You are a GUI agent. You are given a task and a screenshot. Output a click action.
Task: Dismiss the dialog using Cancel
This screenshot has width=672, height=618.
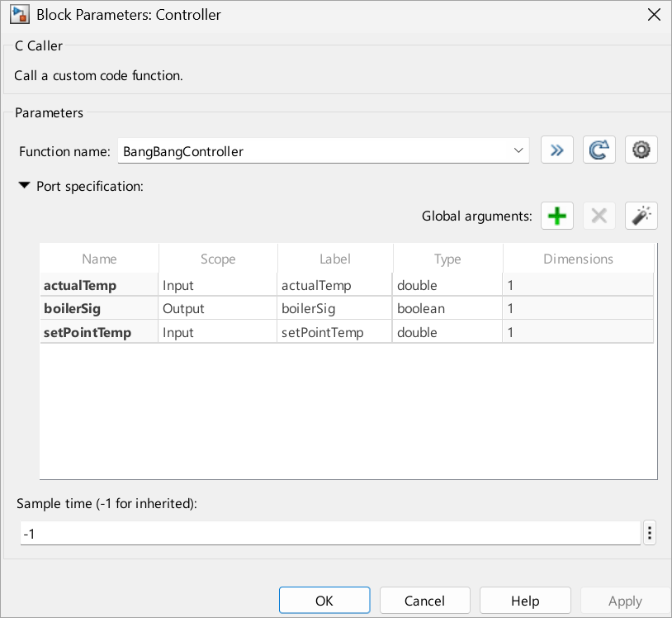(x=424, y=600)
